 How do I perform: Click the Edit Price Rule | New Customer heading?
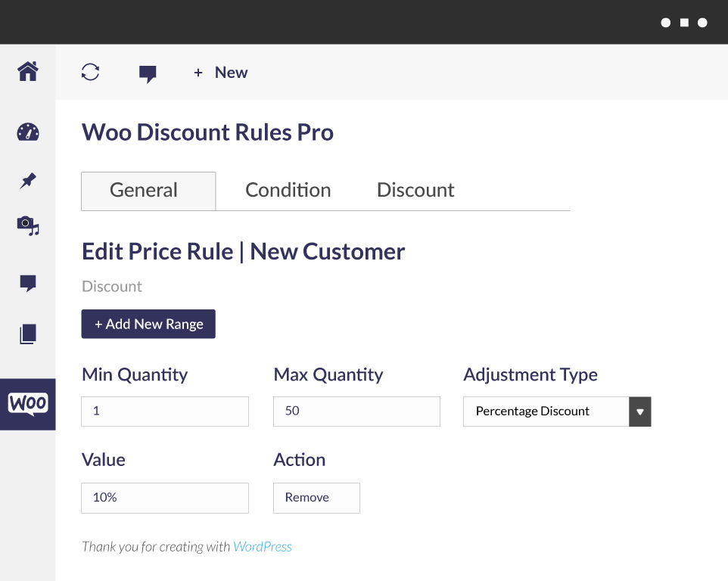pyautogui.click(x=243, y=251)
